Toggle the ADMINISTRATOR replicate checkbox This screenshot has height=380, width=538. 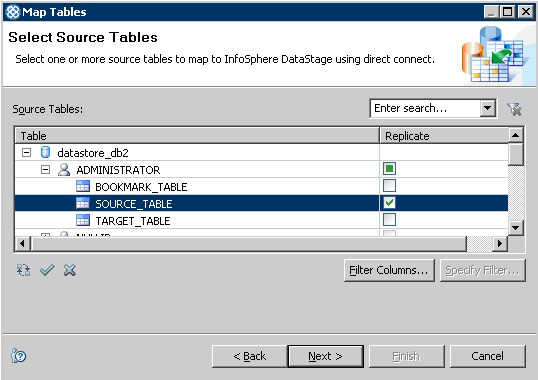click(x=389, y=169)
